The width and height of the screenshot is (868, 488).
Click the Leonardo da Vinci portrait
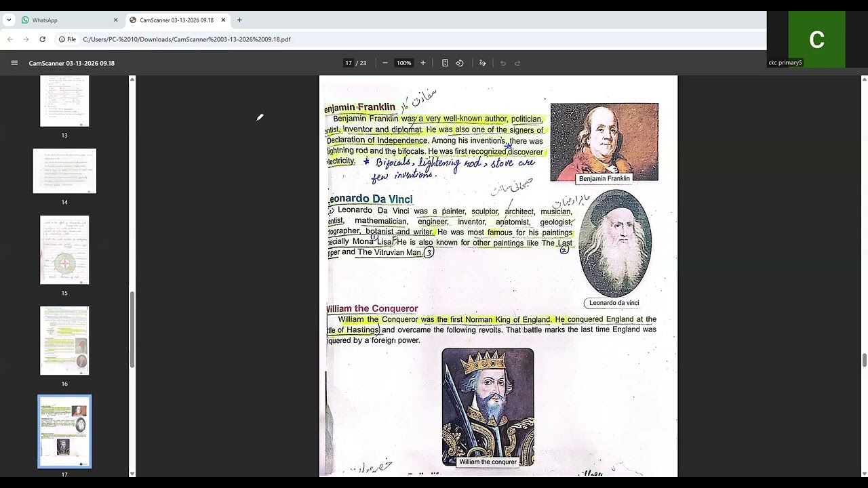click(x=616, y=244)
